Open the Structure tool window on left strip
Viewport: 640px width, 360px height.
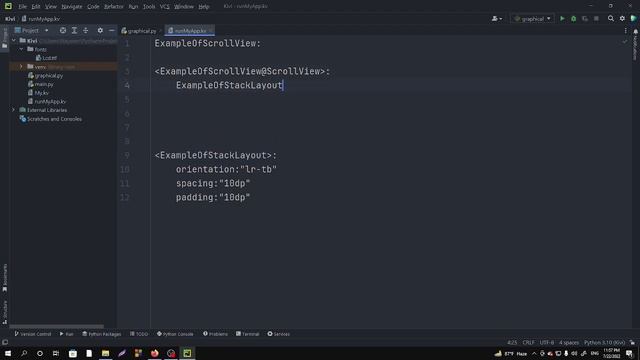coord(5,312)
